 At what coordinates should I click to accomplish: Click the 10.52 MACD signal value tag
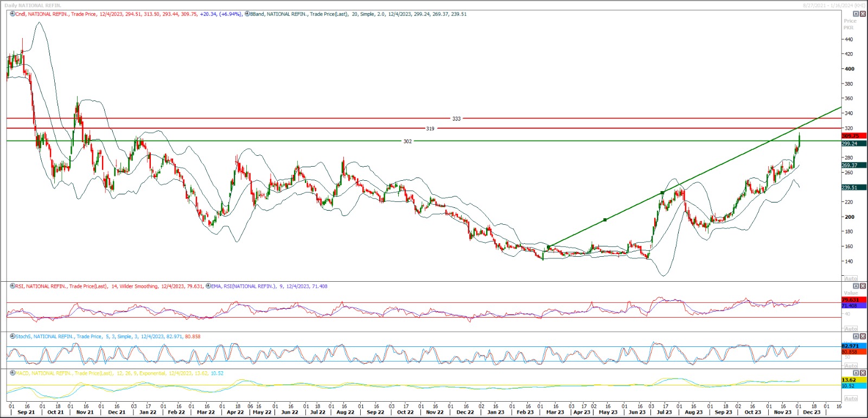tap(853, 385)
